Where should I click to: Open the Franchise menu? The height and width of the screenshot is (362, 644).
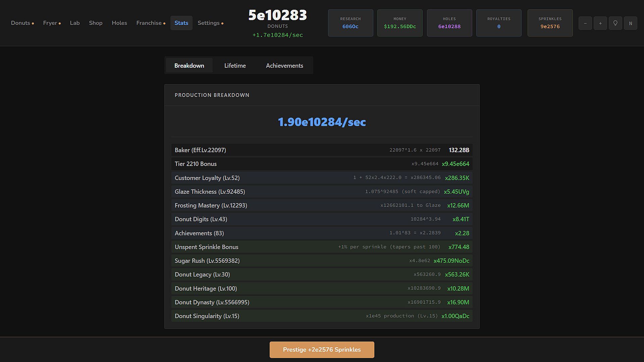pyautogui.click(x=151, y=23)
